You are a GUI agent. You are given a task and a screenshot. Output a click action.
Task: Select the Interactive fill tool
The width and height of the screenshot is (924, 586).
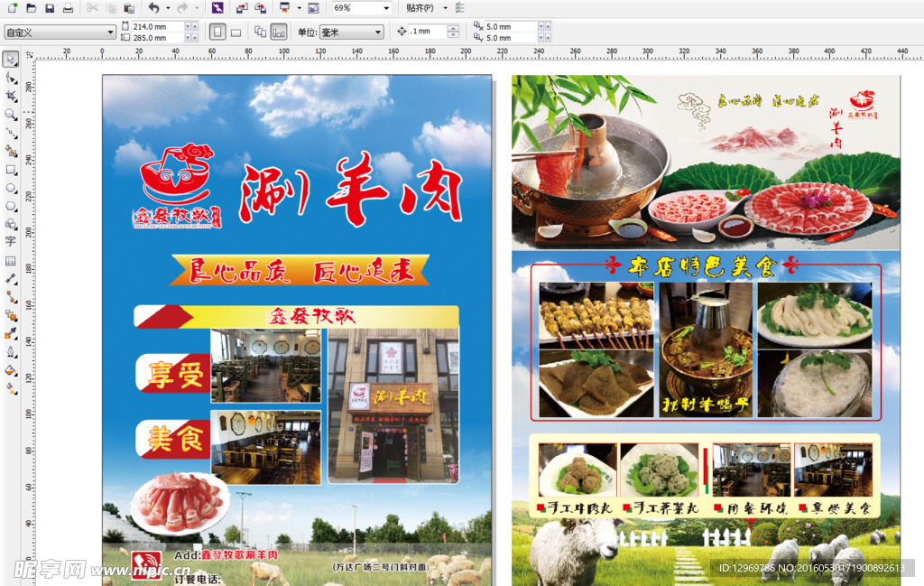pyautogui.click(x=11, y=388)
